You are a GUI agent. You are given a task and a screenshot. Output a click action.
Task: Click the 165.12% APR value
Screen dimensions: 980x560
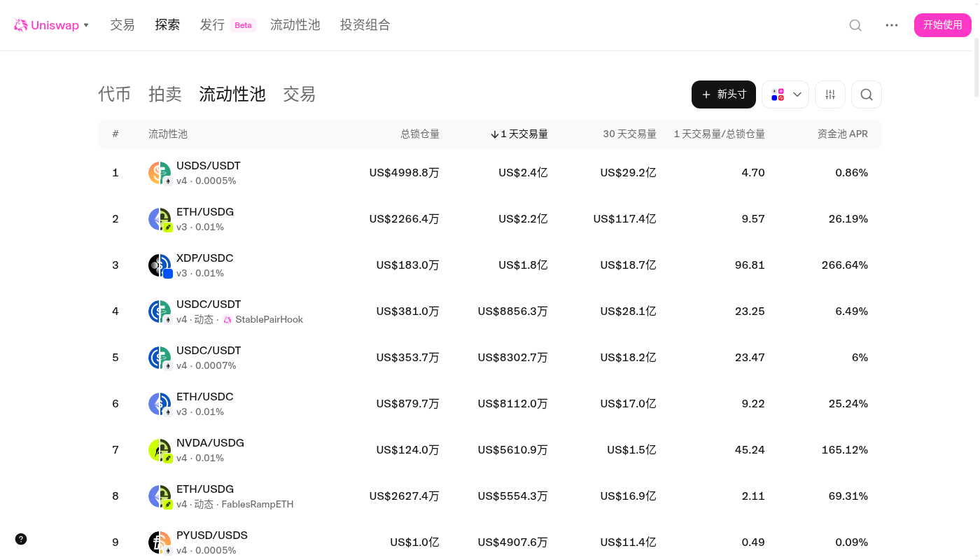pos(845,450)
